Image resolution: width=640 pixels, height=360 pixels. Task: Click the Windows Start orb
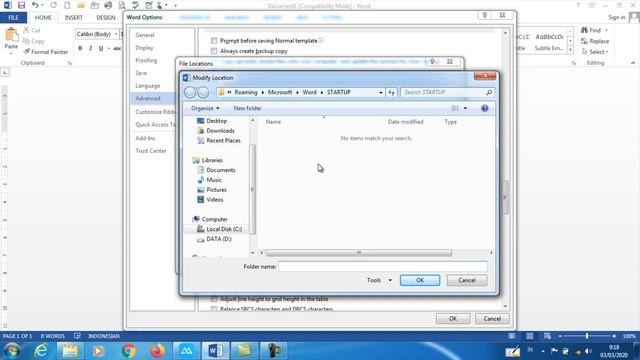(12, 351)
